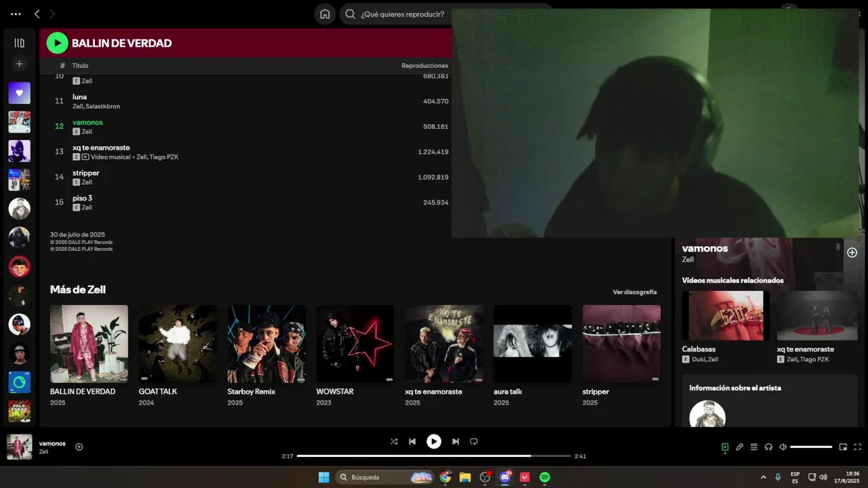Add vamonos to Liked Songs in side panel
The width and height of the screenshot is (868, 488).
pyautogui.click(x=852, y=252)
